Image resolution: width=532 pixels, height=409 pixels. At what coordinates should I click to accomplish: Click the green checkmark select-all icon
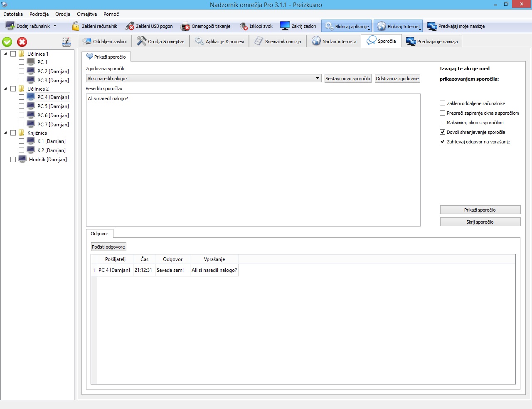click(7, 42)
